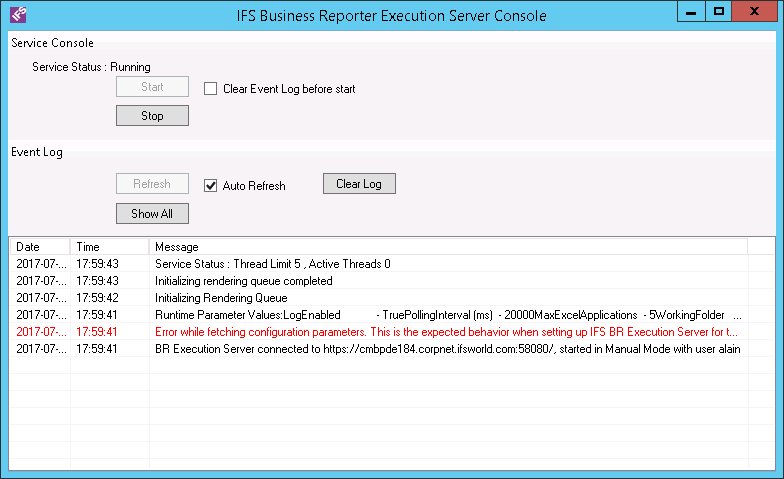This screenshot has width=784, height=479.
Task: Click the disabled Refresh button
Action: click(152, 184)
